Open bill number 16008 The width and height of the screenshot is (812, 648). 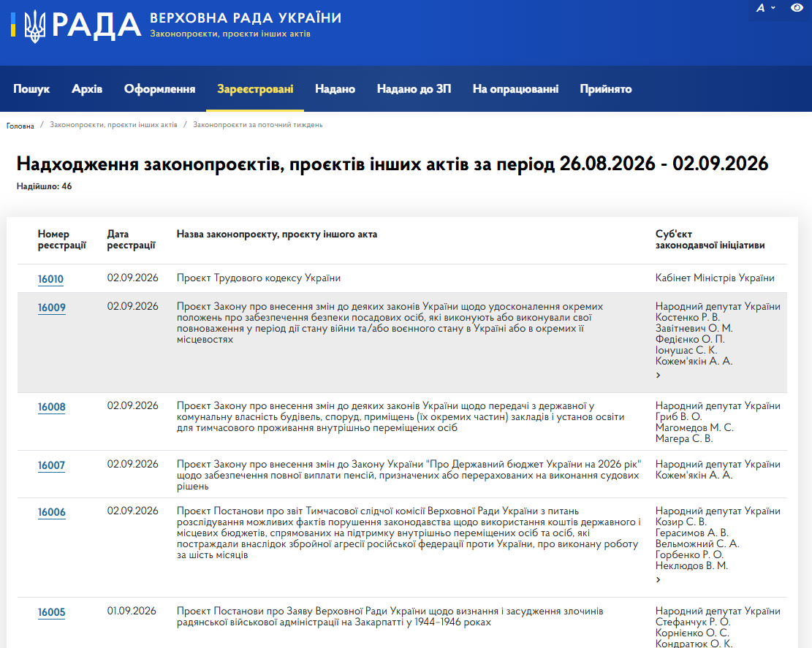click(x=52, y=407)
